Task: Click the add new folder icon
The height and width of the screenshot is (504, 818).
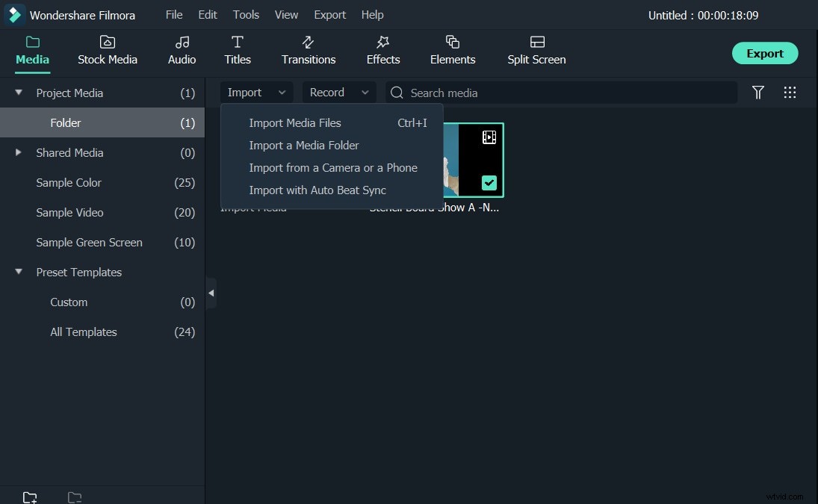Action: tap(30, 496)
